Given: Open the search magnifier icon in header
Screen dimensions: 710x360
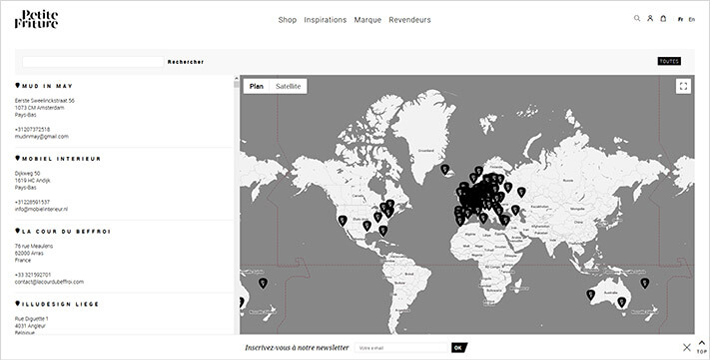Looking at the screenshot, I should pos(637,19).
